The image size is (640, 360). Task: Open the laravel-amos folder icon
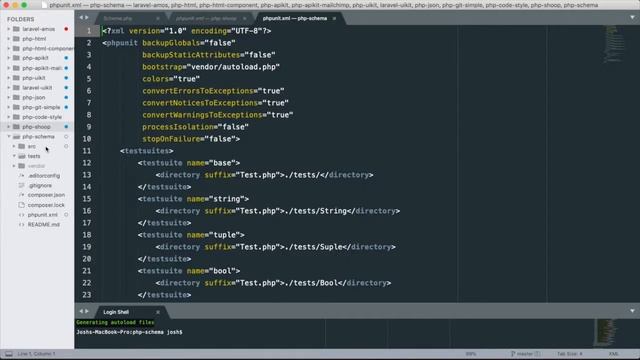[16, 29]
